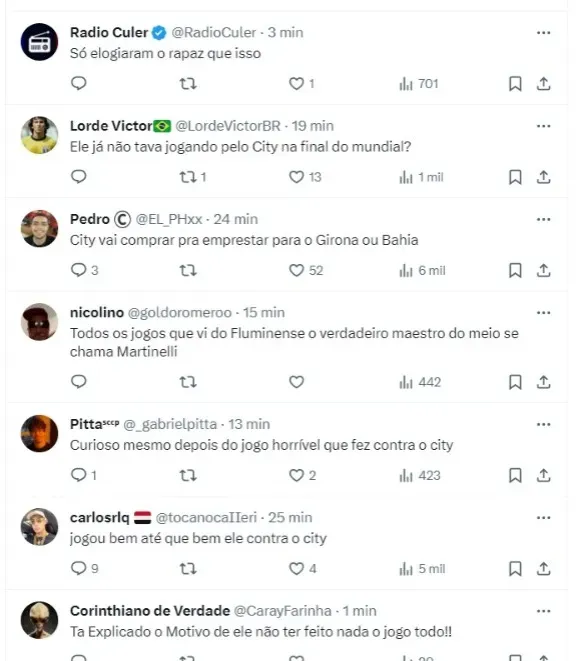Click Pedro's profile avatar

point(39,228)
